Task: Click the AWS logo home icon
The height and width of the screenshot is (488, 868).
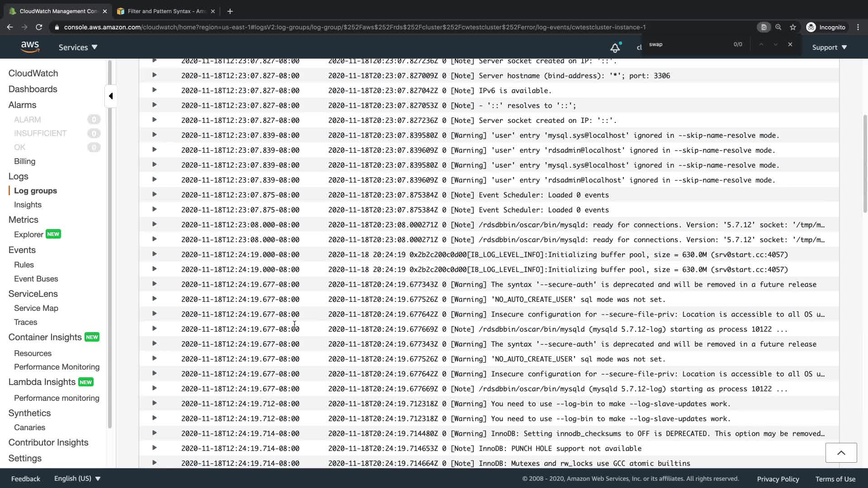Action: coord(30,47)
